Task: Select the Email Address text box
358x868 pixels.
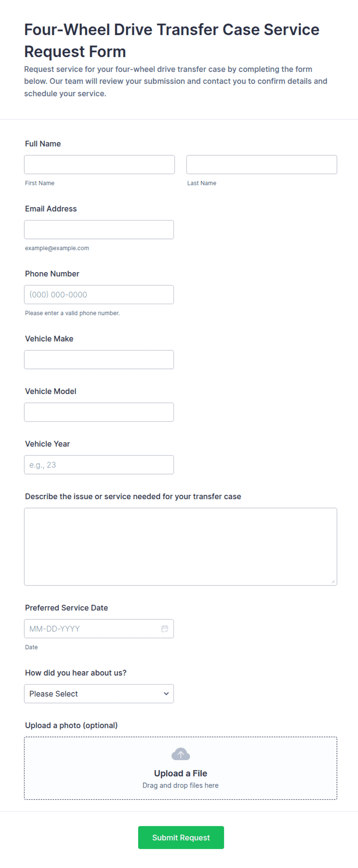Action: pos(99,230)
